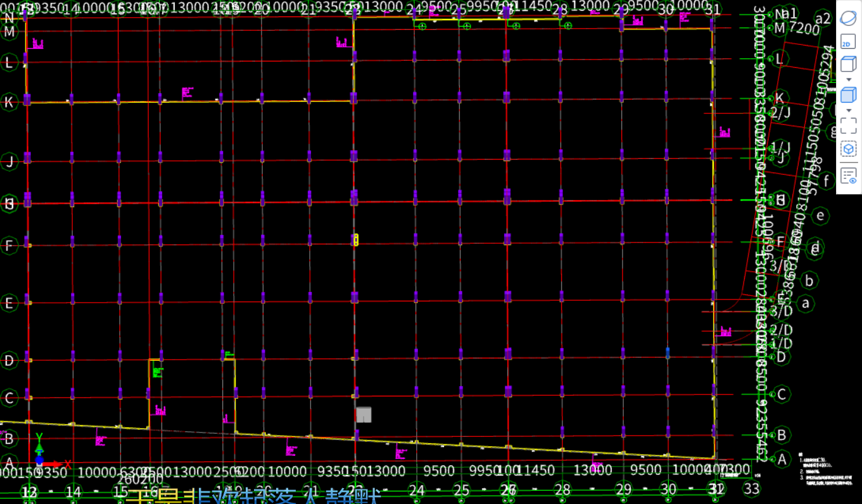This screenshot has width=862, height=504.
Task: Click bottom axis bubble 14
Action: click(x=73, y=491)
